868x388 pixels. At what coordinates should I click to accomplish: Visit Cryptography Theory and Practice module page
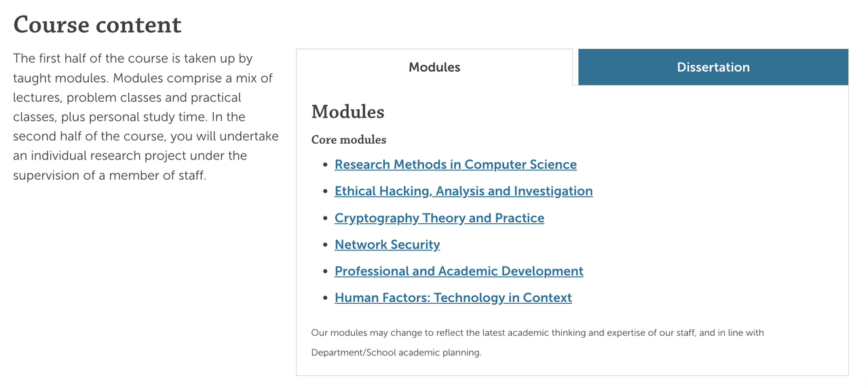click(x=439, y=218)
